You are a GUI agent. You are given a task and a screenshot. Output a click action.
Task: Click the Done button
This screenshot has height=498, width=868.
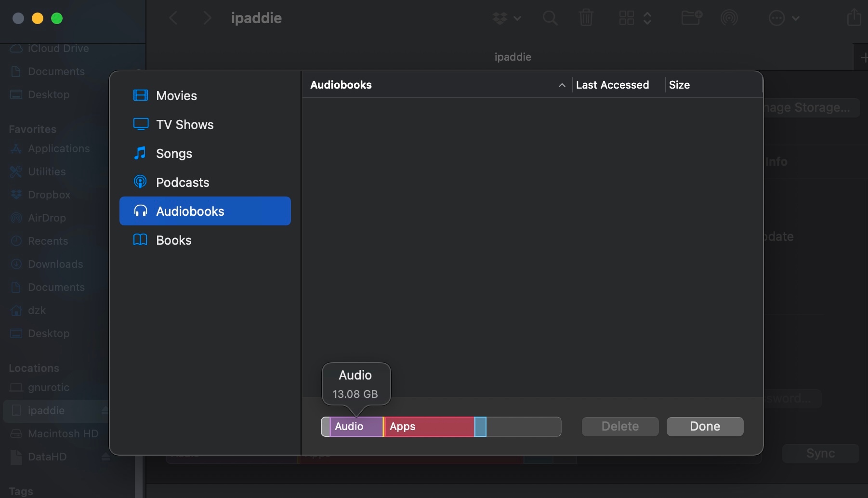(705, 426)
